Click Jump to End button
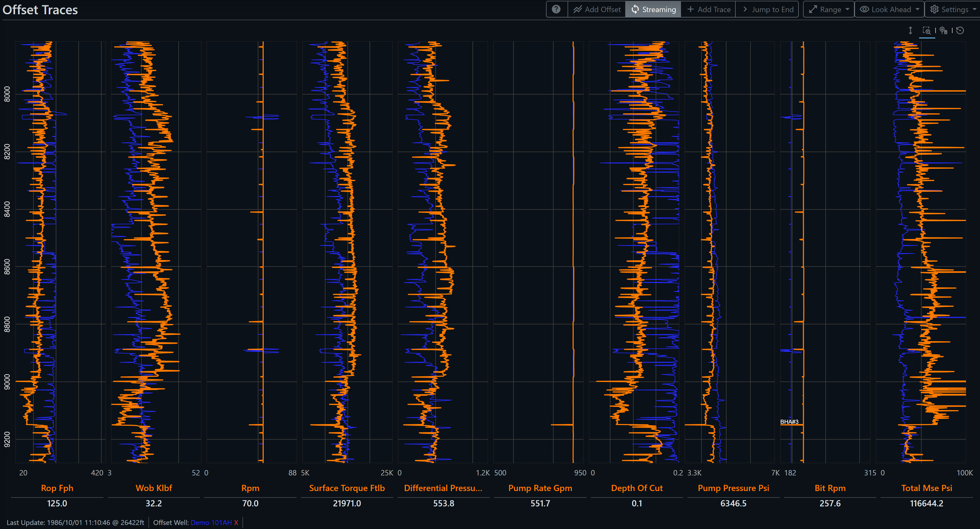 767,9
